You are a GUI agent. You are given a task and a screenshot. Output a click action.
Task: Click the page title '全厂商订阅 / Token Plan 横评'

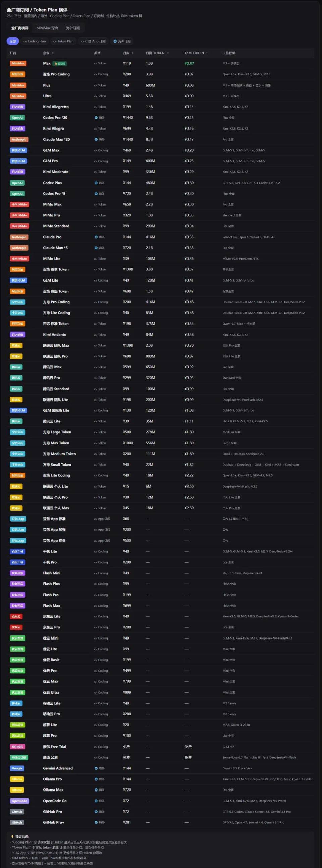point(37,10)
